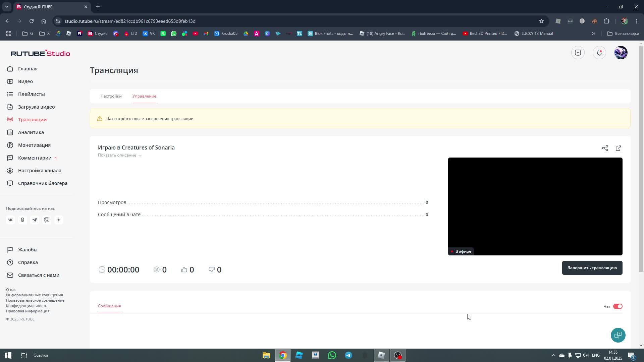This screenshot has height=362, width=644.
Task: Click the Odnoklassniki social icon
Action: click(22, 220)
